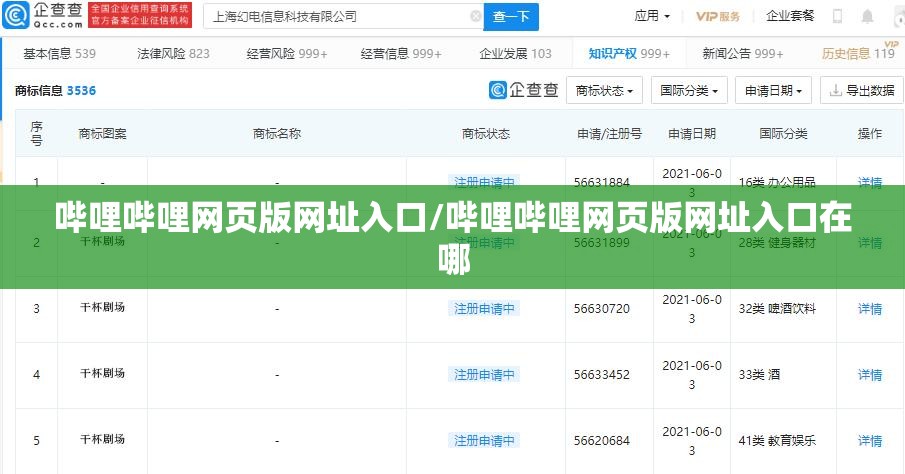The image size is (905, 474).
Task: Click 注册申请中 status in row 5
Action: [484, 441]
